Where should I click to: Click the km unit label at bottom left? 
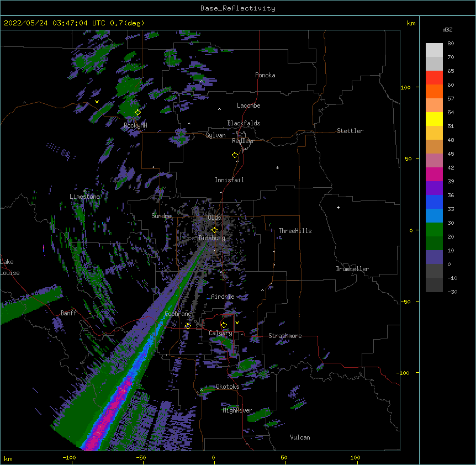(8, 458)
